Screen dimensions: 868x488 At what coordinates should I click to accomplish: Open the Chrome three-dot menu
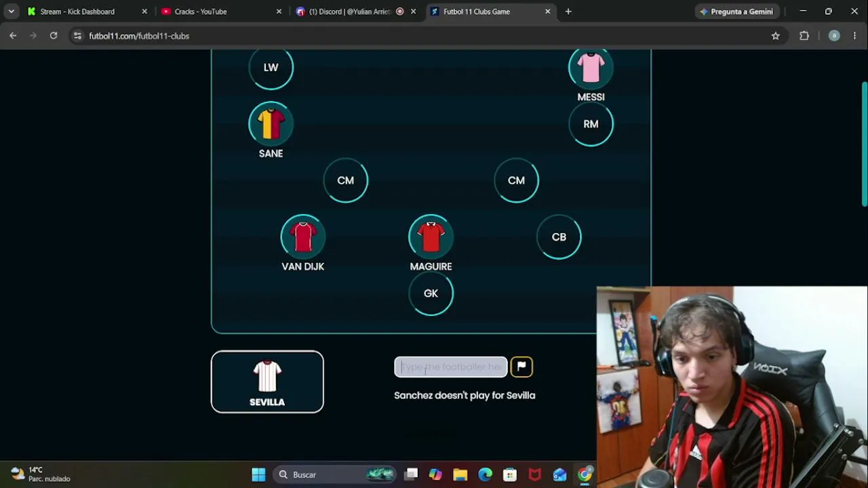[x=854, y=36]
